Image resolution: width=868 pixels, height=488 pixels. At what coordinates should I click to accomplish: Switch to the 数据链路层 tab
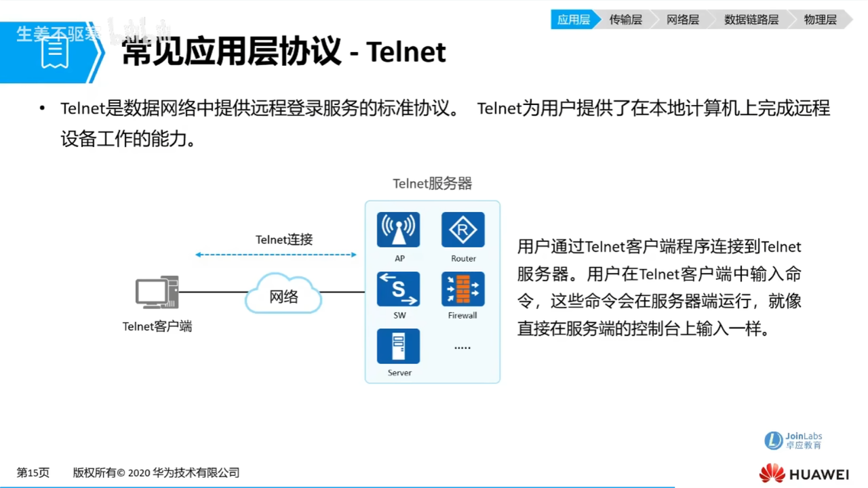pyautogui.click(x=751, y=20)
